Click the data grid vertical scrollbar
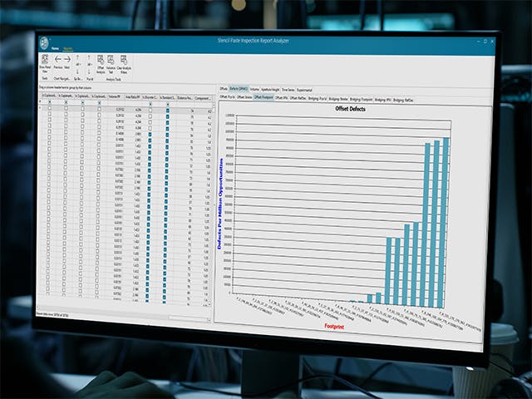Image resolution: width=532 pixels, height=399 pixels. click(x=214, y=205)
